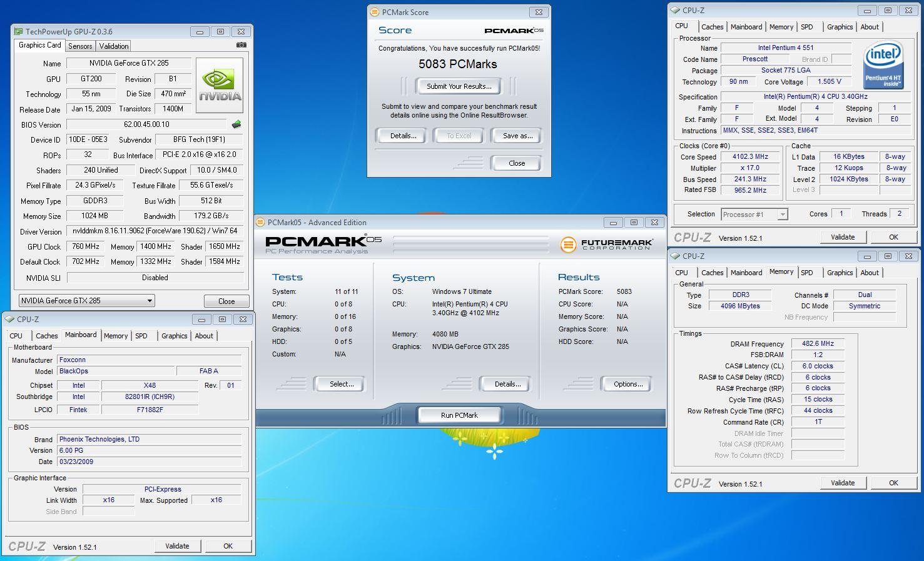Select the Graphics Card tab in GPU-Z
The width and height of the screenshot is (924, 561).
40,45
